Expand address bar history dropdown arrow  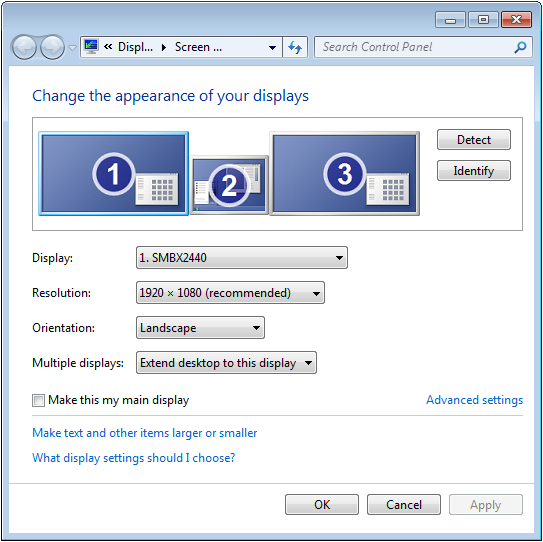pos(273,47)
